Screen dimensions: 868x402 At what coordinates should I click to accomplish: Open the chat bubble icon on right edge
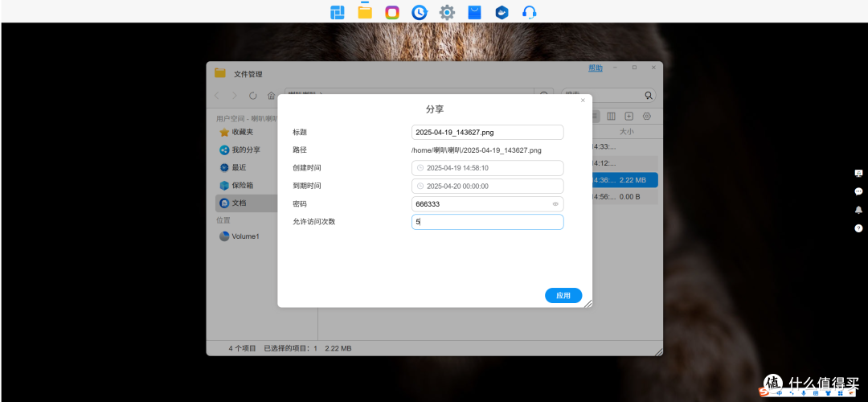[858, 191]
